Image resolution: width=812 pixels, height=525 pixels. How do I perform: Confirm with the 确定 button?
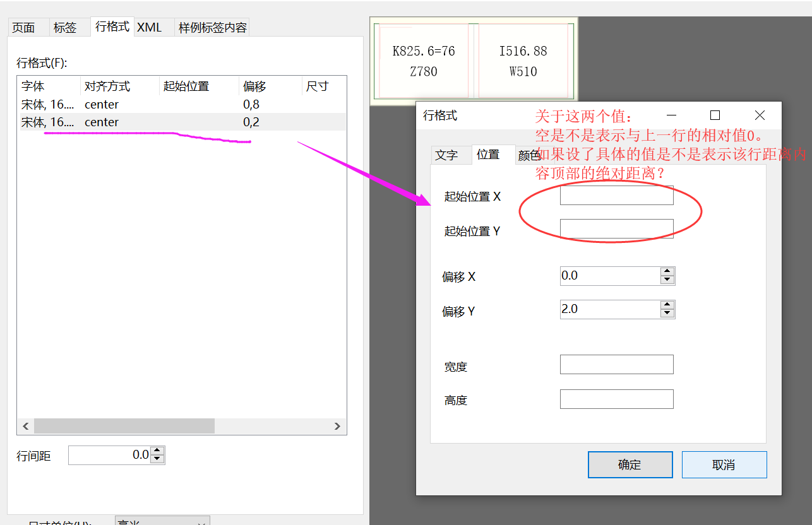click(x=630, y=464)
